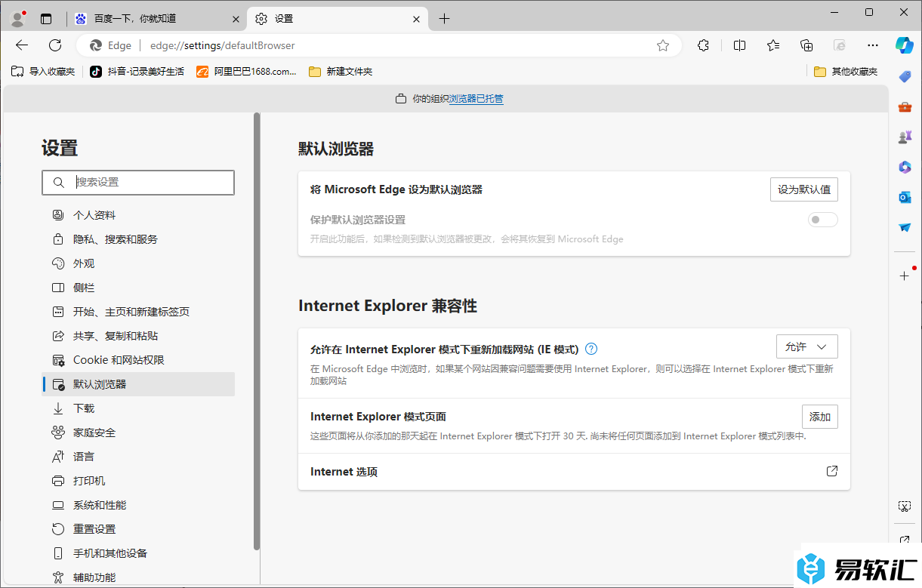Toggle 保护默认浏览器设置 switch

pos(822,220)
